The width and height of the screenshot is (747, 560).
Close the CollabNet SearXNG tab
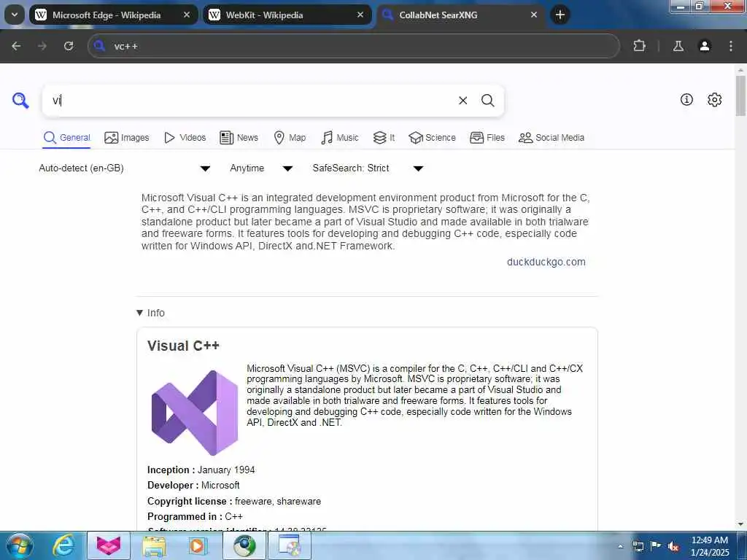coord(533,15)
